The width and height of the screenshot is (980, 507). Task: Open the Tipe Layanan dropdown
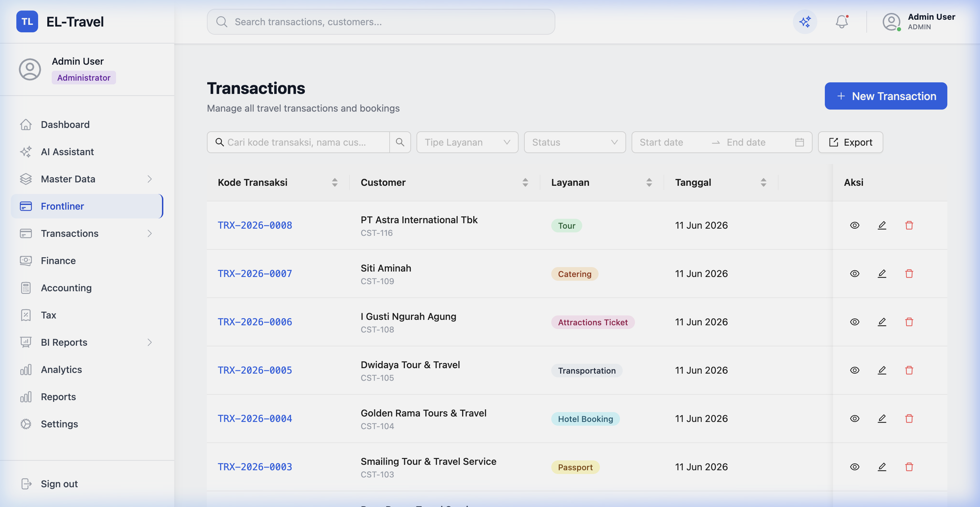(467, 142)
